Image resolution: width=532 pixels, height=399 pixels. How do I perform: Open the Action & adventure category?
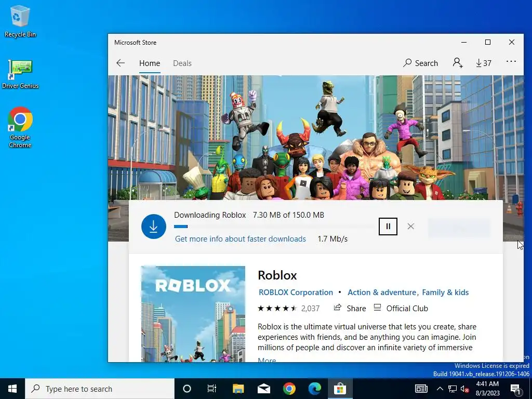pos(382,292)
